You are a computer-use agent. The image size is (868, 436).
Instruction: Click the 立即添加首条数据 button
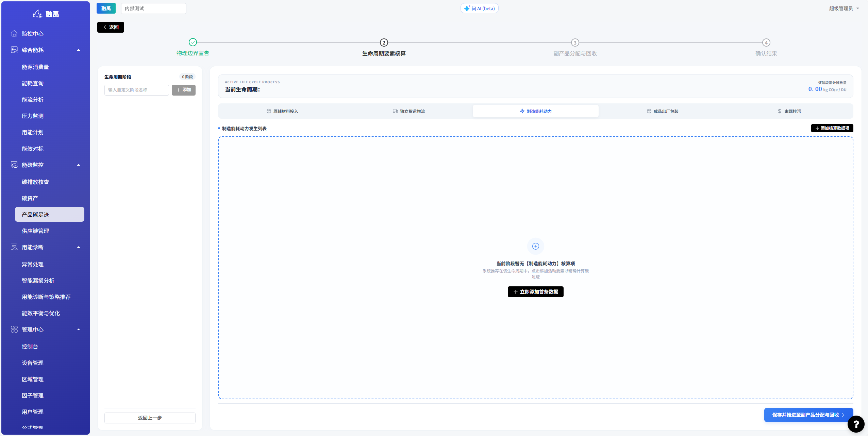[536, 292]
